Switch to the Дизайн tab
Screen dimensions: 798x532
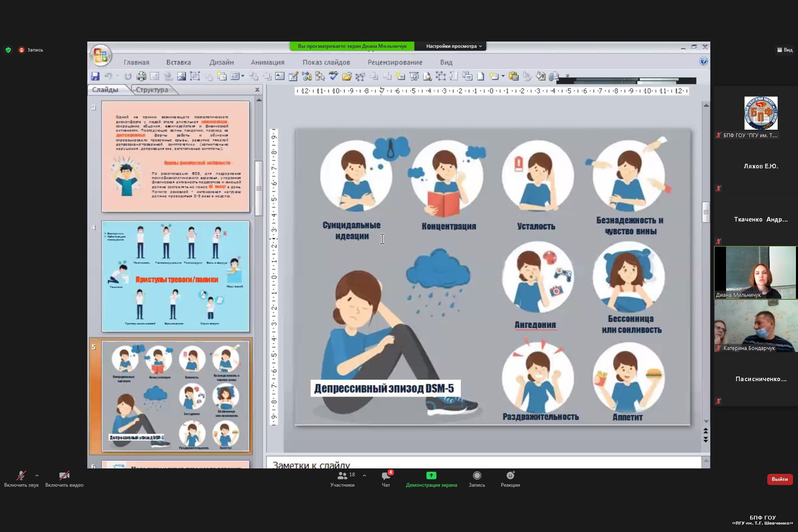point(222,62)
